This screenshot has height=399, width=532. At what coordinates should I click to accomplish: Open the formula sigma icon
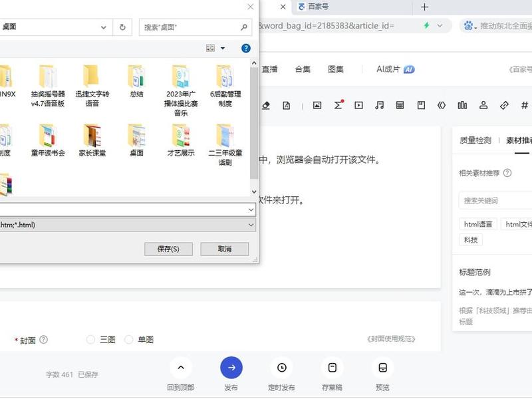pos(338,105)
